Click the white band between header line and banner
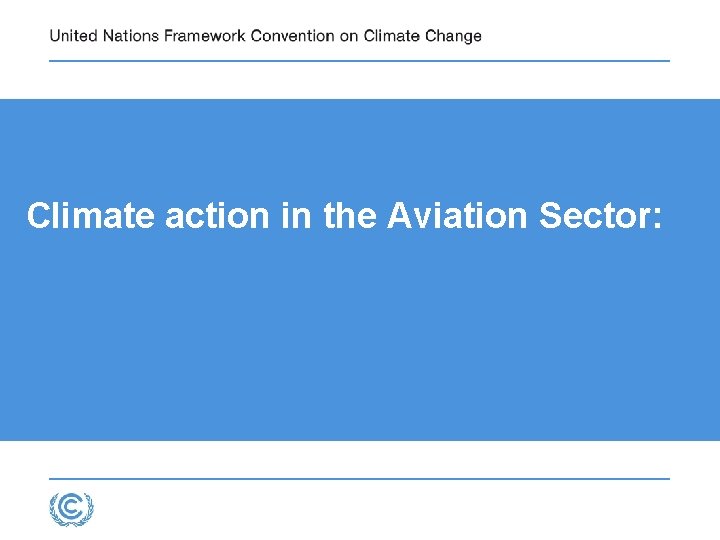 360,80
